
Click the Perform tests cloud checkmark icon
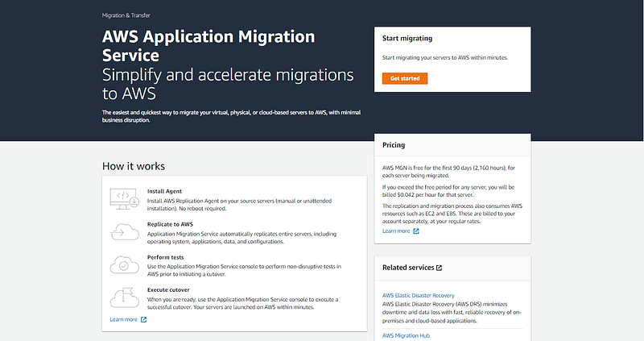click(125, 265)
